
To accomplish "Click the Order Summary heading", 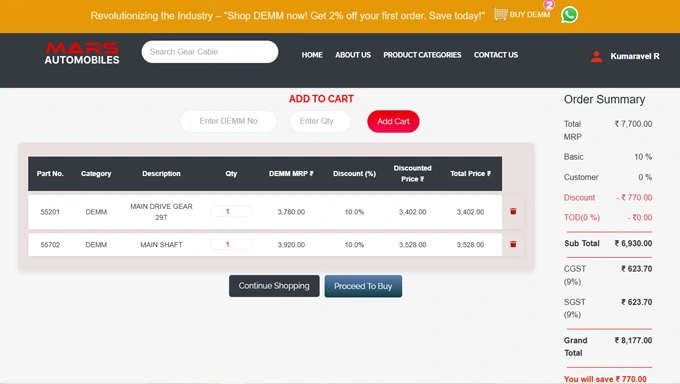I will (604, 99).
